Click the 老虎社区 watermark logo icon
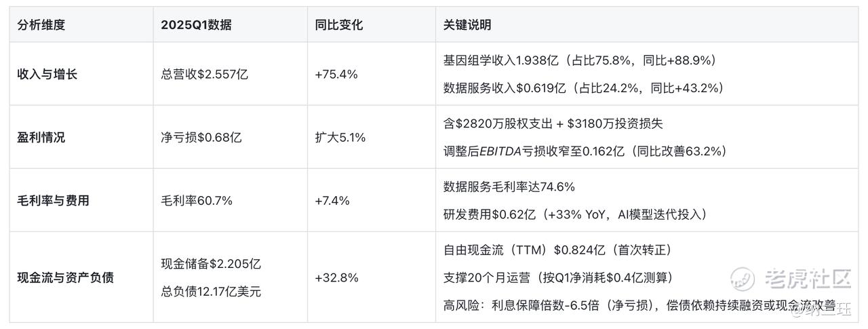 (742, 277)
